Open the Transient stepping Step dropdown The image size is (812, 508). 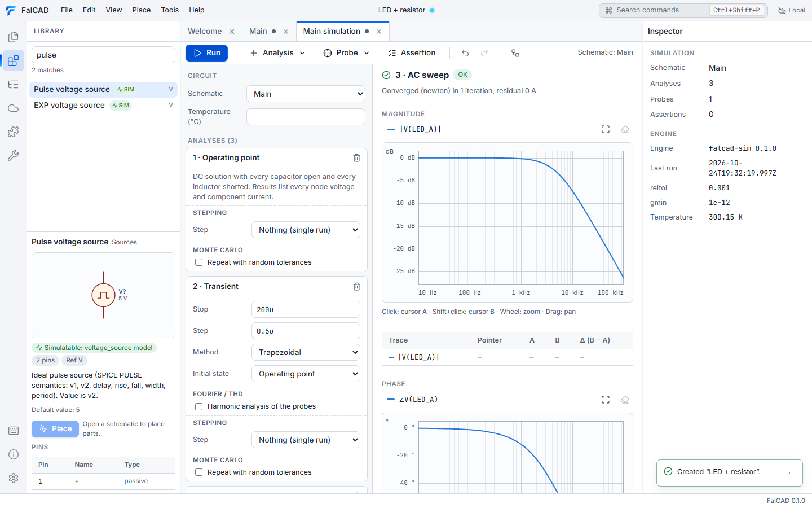(306, 440)
